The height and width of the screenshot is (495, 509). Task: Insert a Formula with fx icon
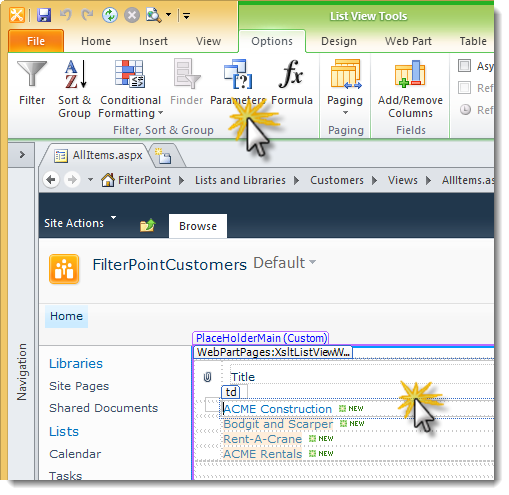tap(292, 83)
